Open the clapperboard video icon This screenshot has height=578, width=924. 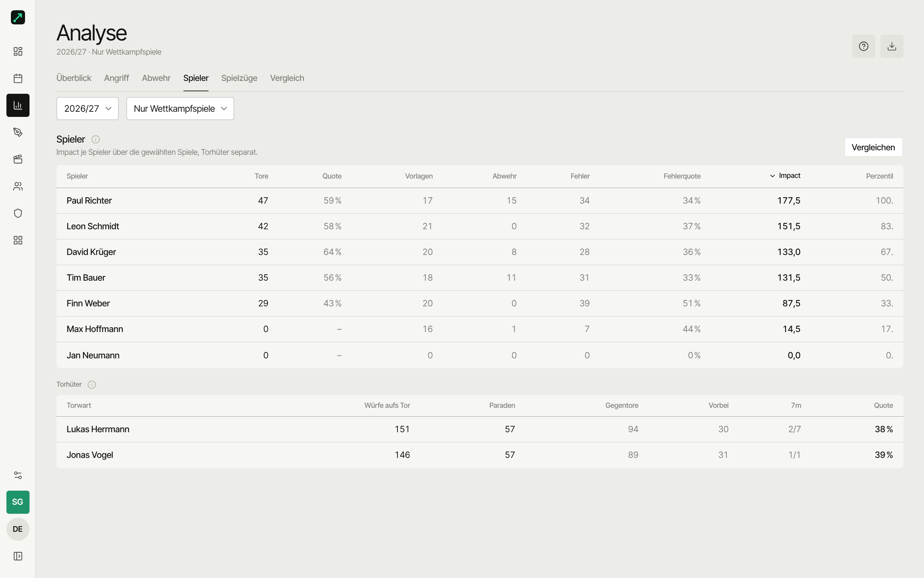point(18,159)
